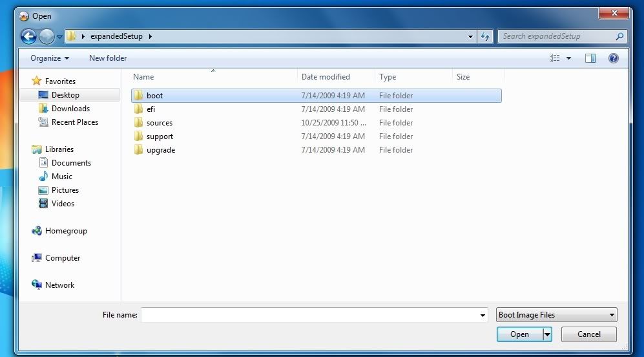Open the Open button's split dropdown arrow
The image size is (644, 357).
coord(547,334)
